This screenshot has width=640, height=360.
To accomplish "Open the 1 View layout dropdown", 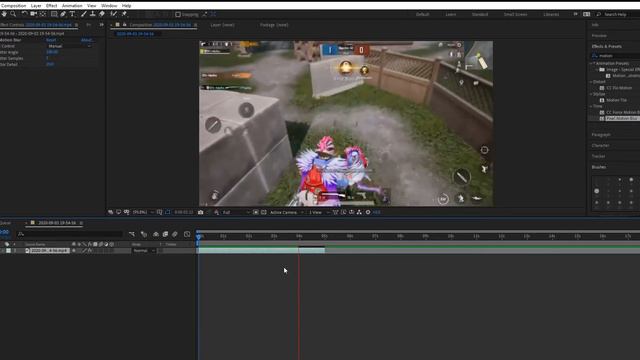I will click(x=319, y=212).
